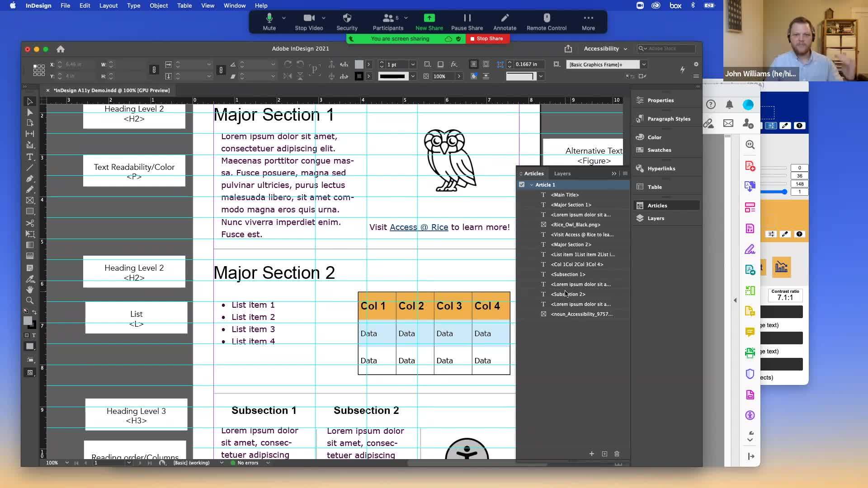Collapse the Articles panel double arrows
Screen dimensions: 868x488
tap(614, 174)
